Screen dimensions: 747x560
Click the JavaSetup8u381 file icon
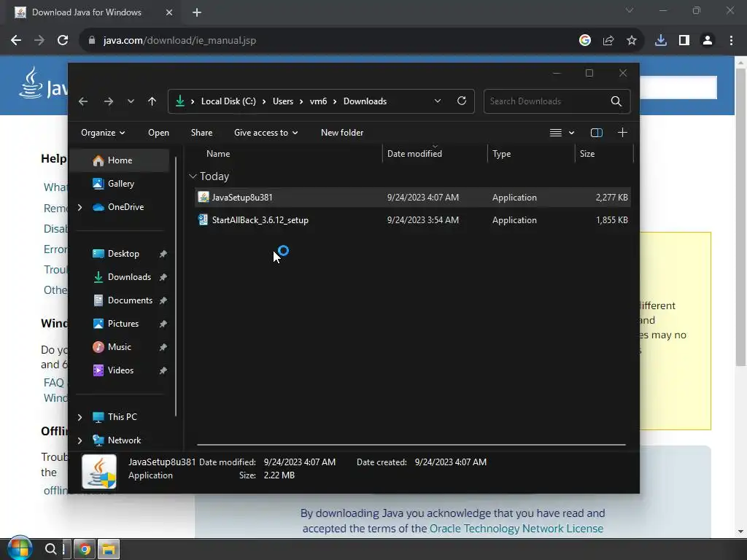tap(204, 197)
